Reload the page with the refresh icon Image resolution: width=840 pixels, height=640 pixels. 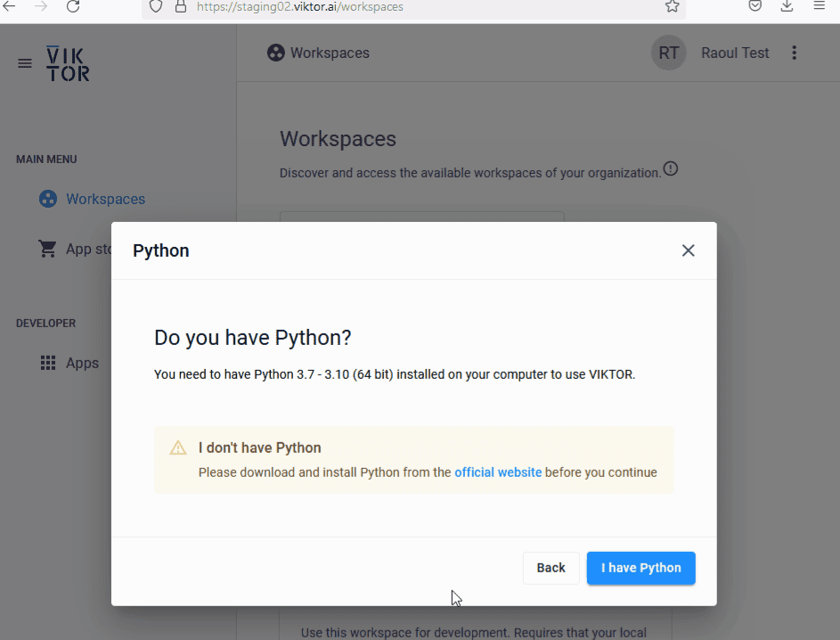73,6
